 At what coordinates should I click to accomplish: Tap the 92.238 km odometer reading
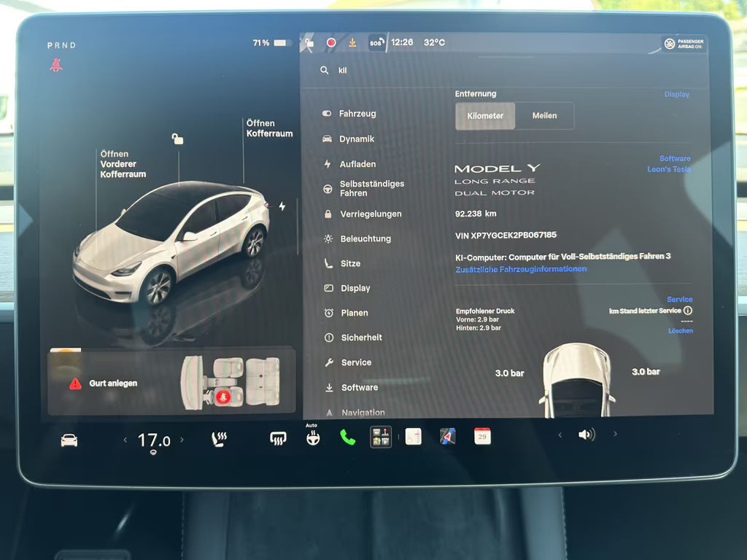[476, 214]
